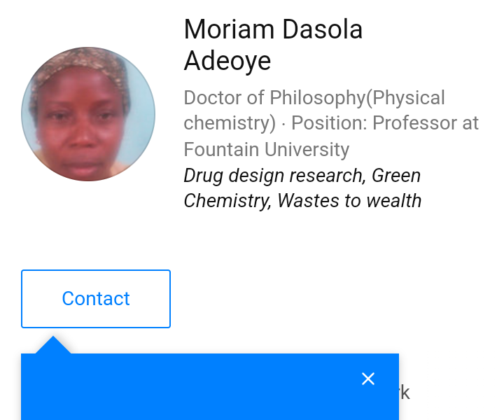Viewport: 504px width, 420px height.
Task: Click the partially hidden text beside the popup
Action: pos(404,392)
